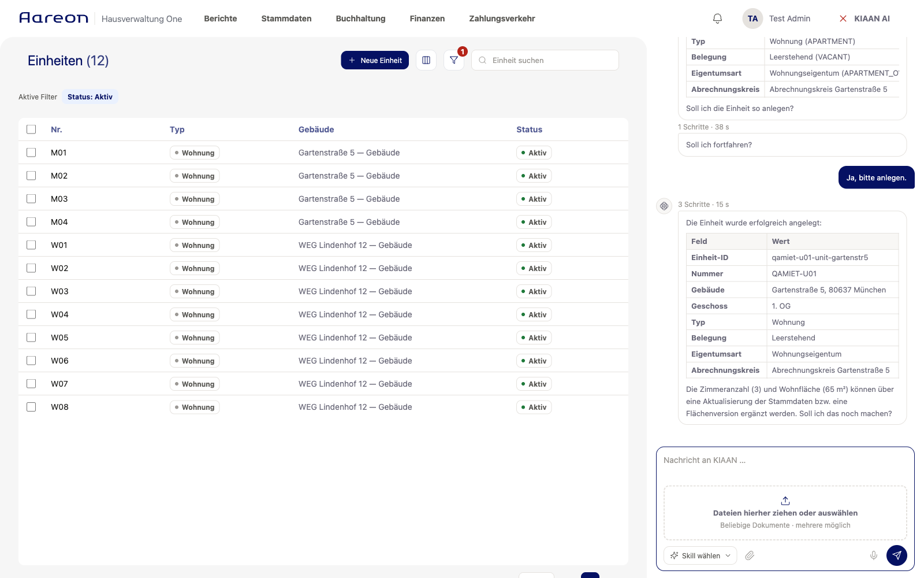This screenshot has height=578, width=924.
Task: Click the Neue Einheit button
Action: coord(375,60)
